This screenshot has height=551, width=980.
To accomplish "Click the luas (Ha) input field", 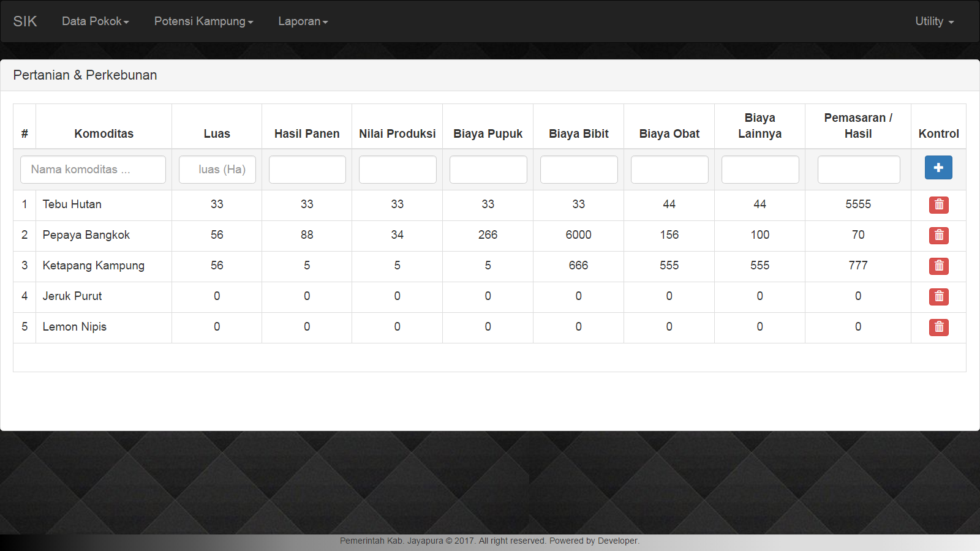I will point(217,170).
